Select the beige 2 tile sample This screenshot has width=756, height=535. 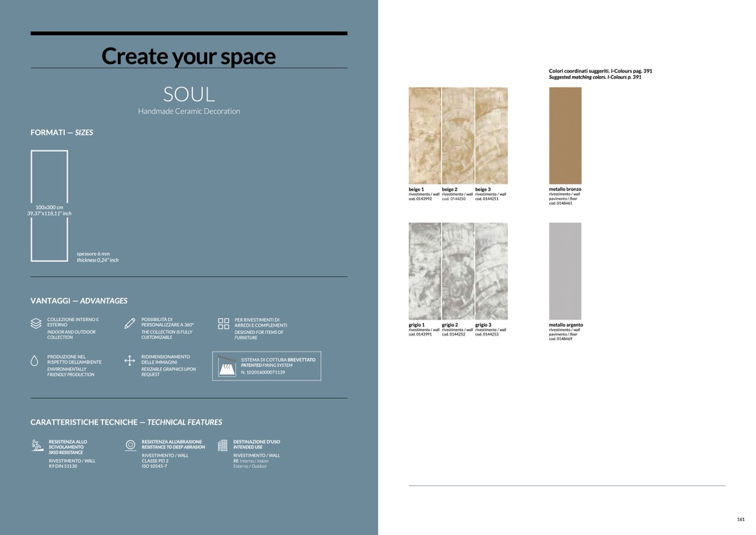click(x=458, y=136)
